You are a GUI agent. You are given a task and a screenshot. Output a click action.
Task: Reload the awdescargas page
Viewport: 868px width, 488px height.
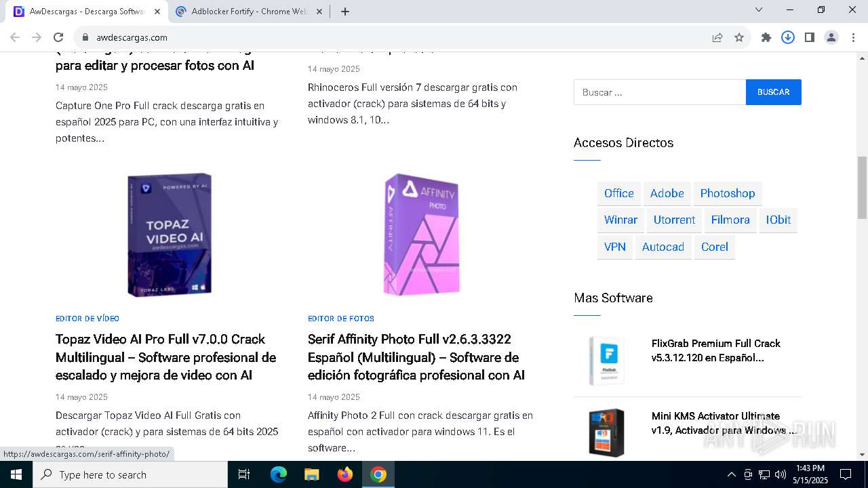(x=58, y=37)
